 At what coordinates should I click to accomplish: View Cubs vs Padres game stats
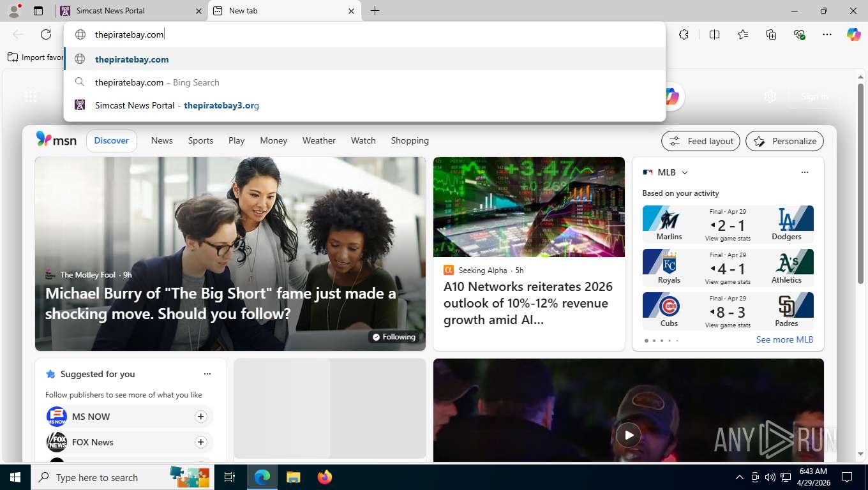pyautogui.click(x=728, y=325)
